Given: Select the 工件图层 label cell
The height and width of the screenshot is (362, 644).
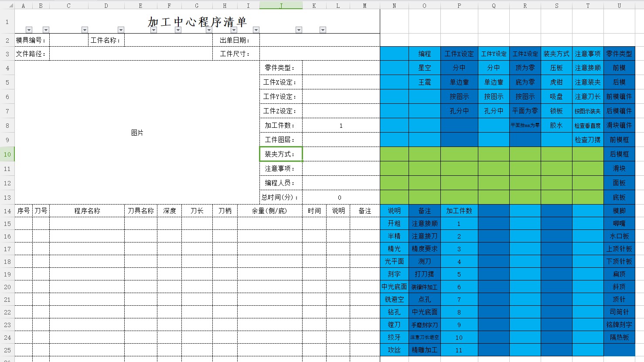Looking at the screenshot, I should pos(281,140).
